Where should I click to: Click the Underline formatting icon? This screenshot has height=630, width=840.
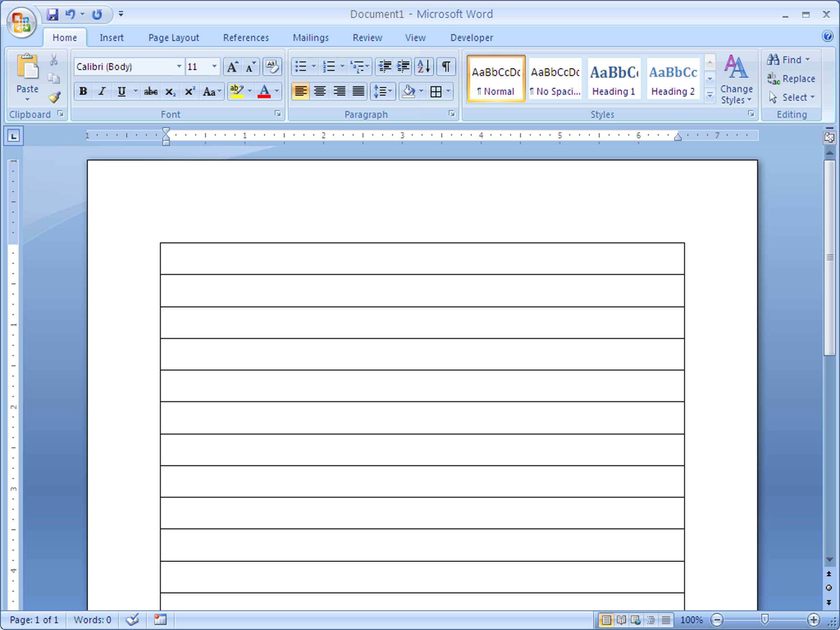[x=121, y=91]
